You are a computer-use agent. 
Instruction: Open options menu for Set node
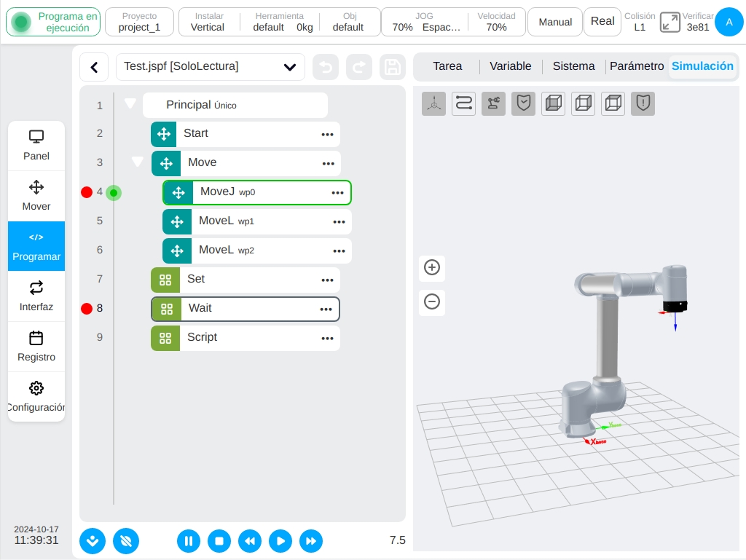coord(327,280)
